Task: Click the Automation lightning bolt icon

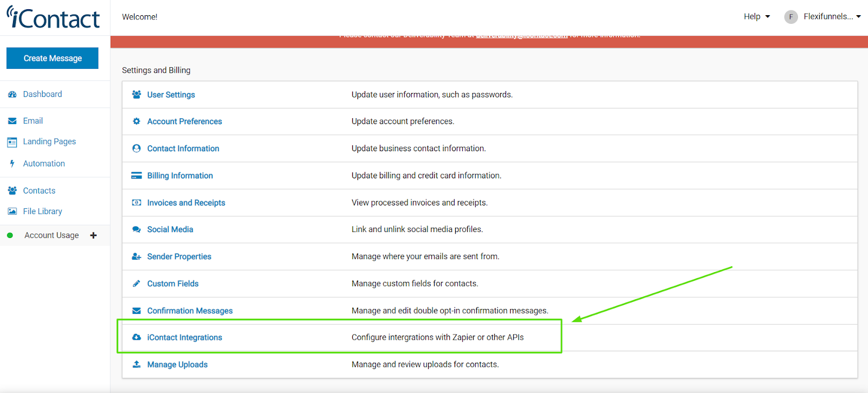Action: point(12,164)
